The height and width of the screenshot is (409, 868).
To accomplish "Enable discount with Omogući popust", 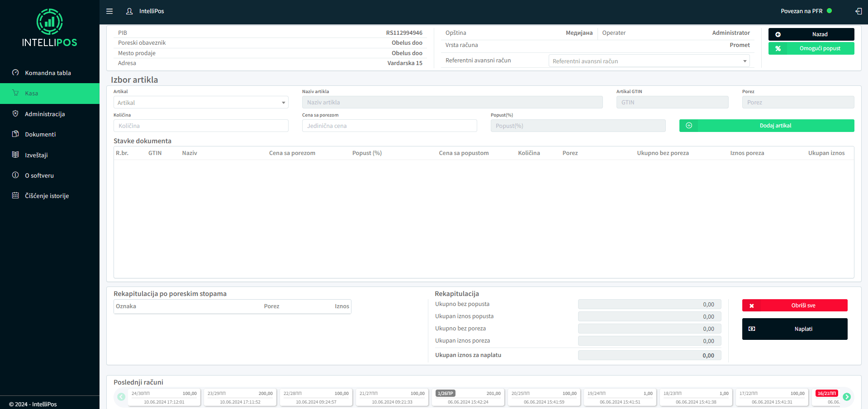I will 811,48.
